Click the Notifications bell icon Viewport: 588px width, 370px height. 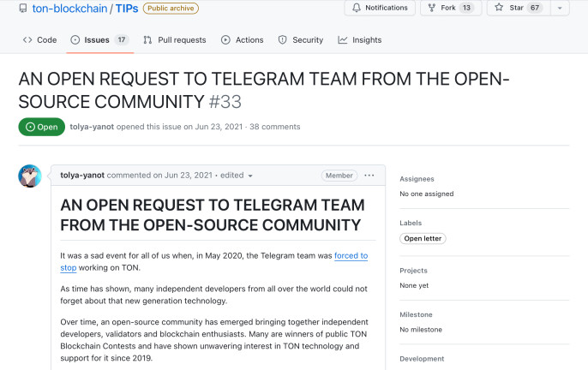(357, 8)
